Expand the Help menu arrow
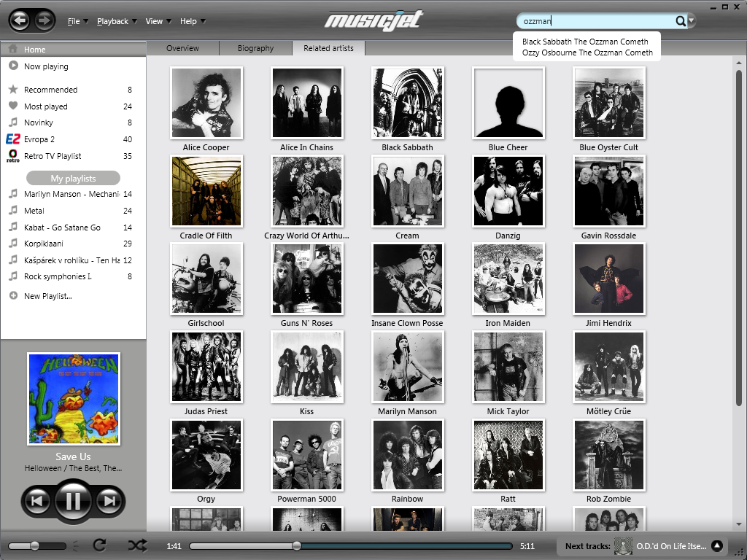 coord(203,21)
